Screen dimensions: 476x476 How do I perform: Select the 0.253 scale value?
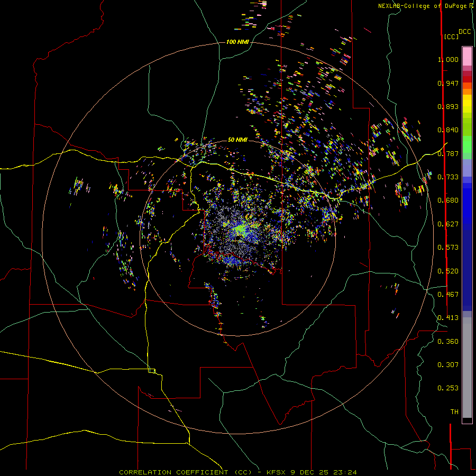(448, 388)
